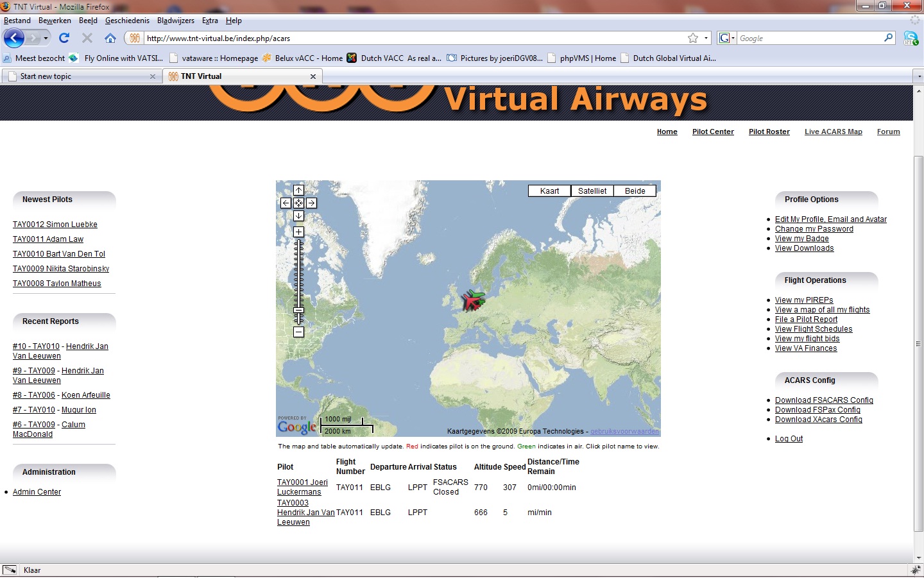Close the Start new topic tab
Screen dimensions: 924x578
(153, 76)
